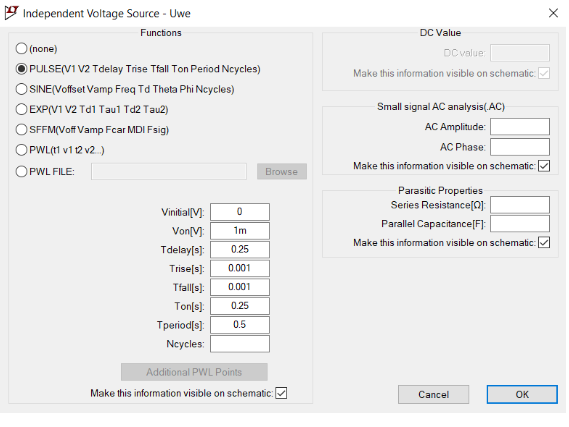The image size is (569, 427).
Task: Click the OK button
Action: [522, 394]
